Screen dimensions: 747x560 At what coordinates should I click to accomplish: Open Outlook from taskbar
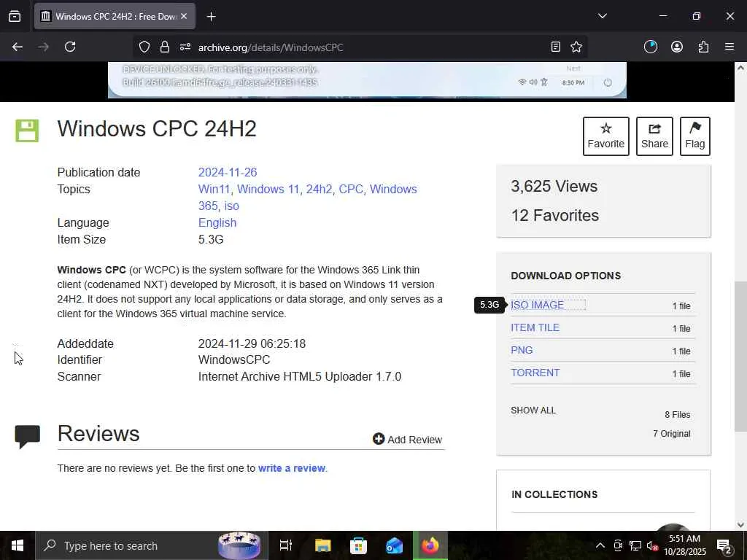coord(394,545)
